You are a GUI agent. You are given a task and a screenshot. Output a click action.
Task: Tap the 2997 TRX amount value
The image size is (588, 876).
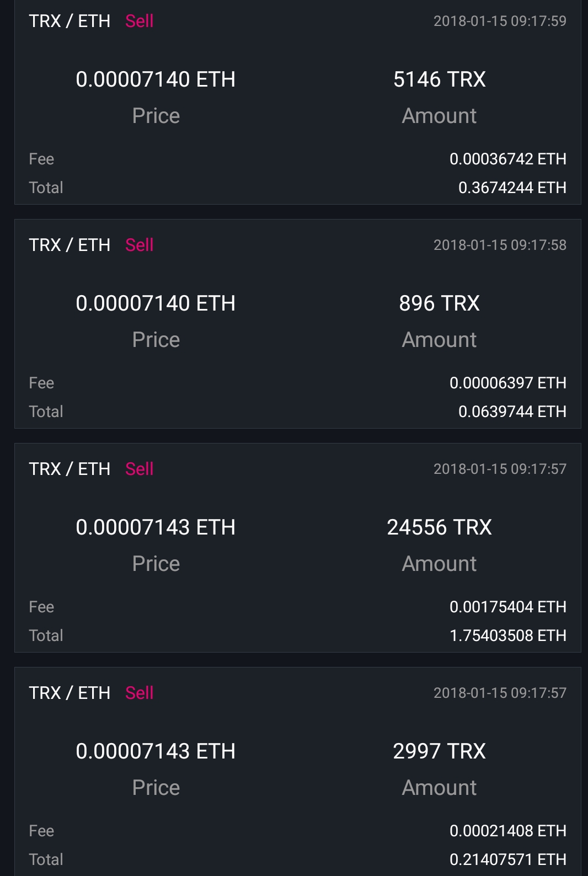(x=439, y=751)
